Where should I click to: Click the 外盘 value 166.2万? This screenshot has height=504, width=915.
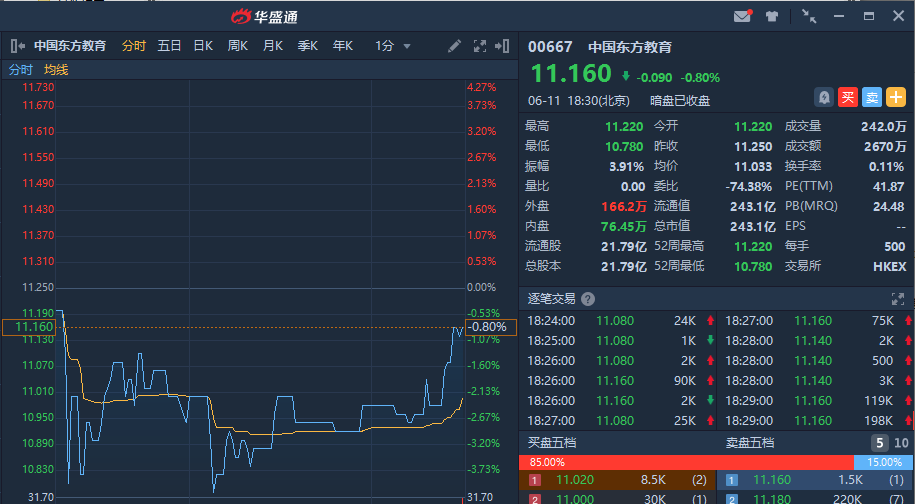[624, 206]
